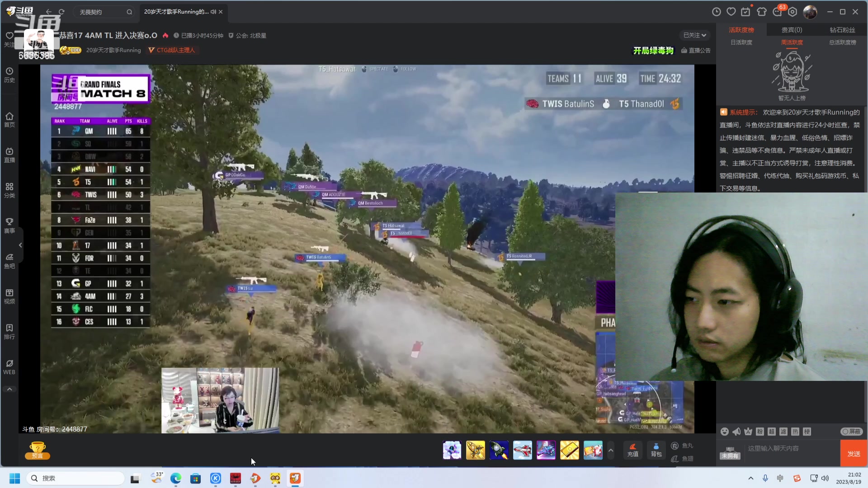Open the emoji smiley in chat toolbar
Viewport: 868px width, 488px height.
[724, 432]
